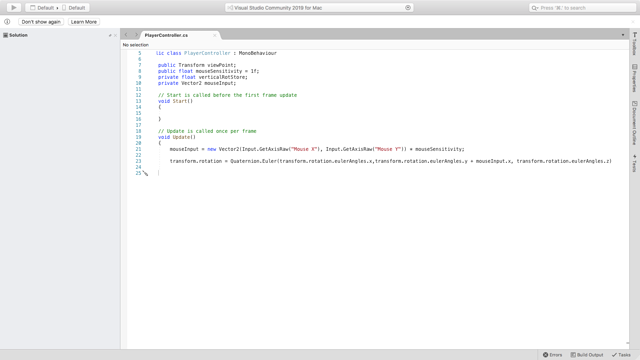
Task: Click the Run play button
Action: click(14, 7)
